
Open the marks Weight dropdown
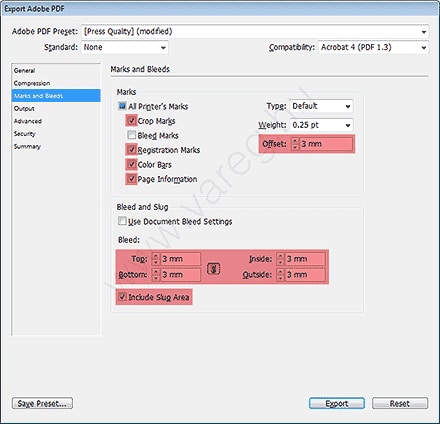[x=321, y=125]
